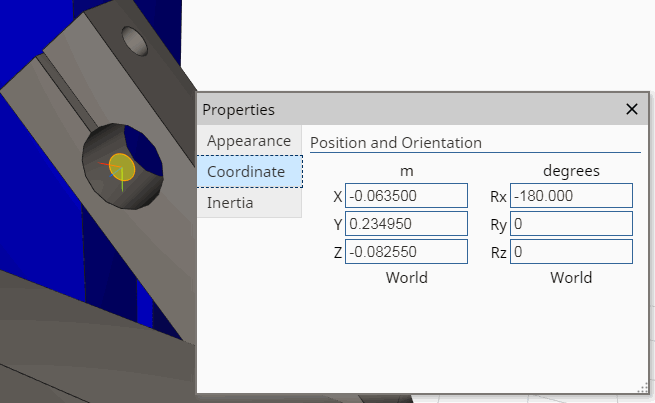The height and width of the screenshot is (403, 655).
Task: Click World label under position fields
Action: click(406, 277)
